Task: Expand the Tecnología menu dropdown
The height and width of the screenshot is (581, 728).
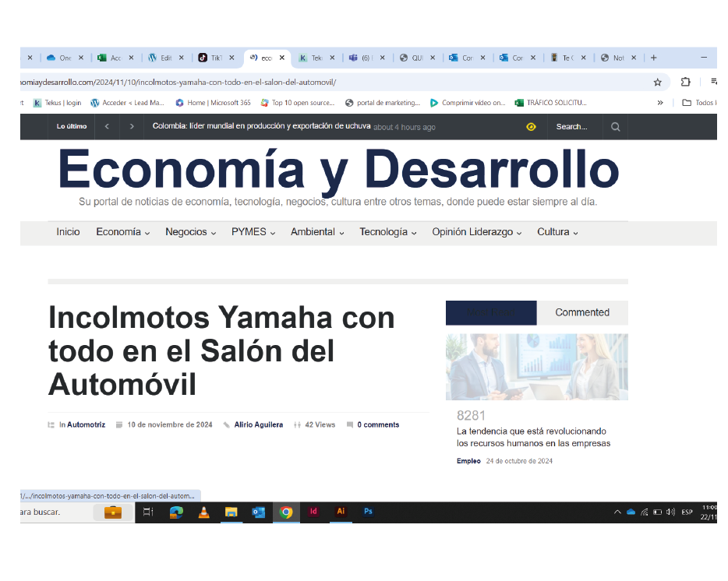Action: pyautogui.click(x=387, y=232)
